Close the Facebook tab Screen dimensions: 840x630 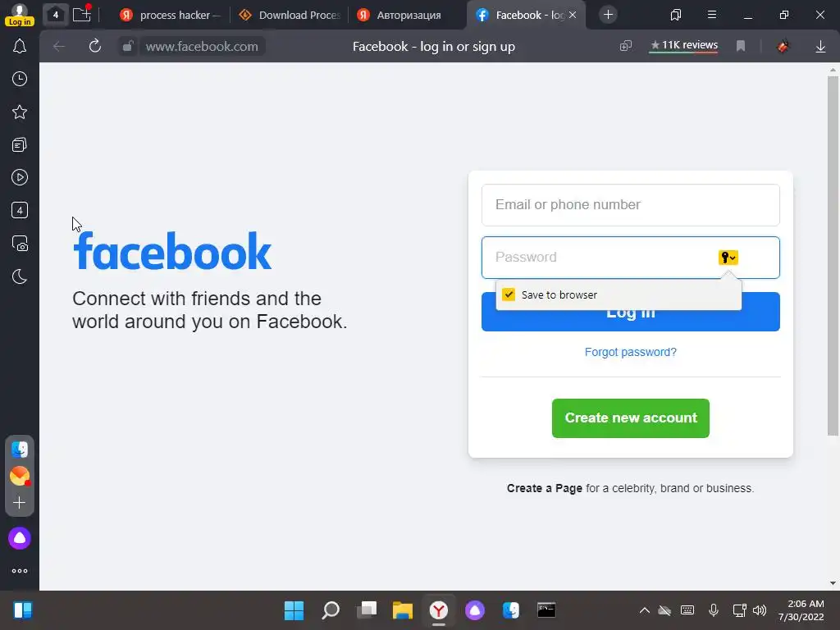(x=572, y=15)
